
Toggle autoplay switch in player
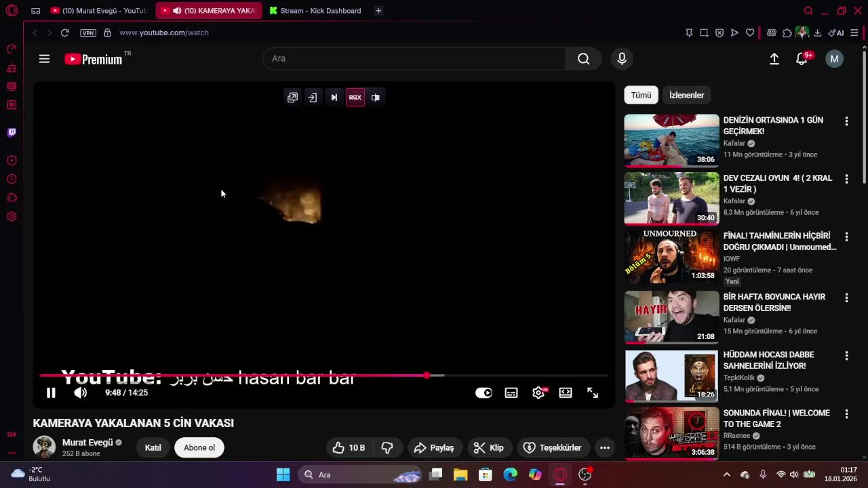(484, 392)
